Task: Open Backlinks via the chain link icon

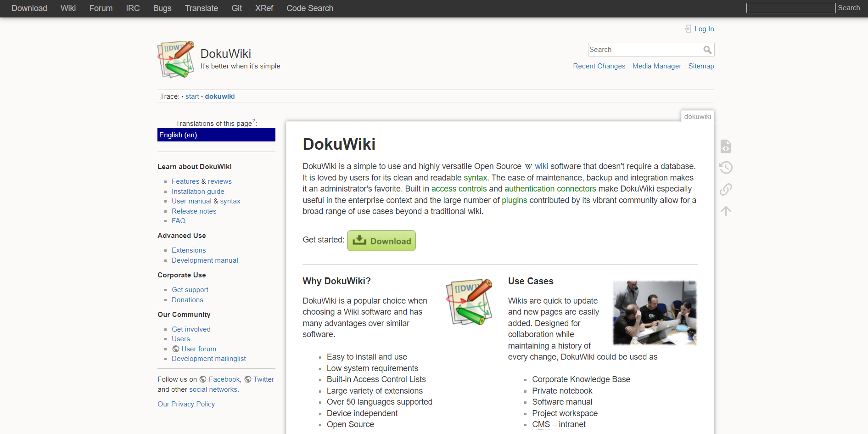Action: click(726, 189)
